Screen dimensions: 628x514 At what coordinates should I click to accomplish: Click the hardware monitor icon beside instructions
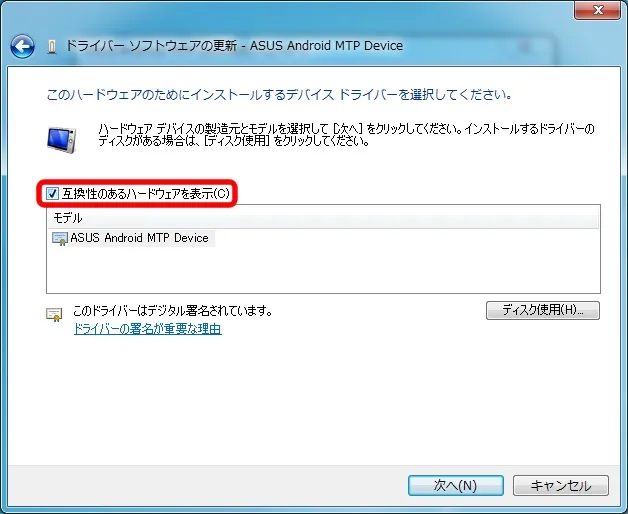(61, 139)
